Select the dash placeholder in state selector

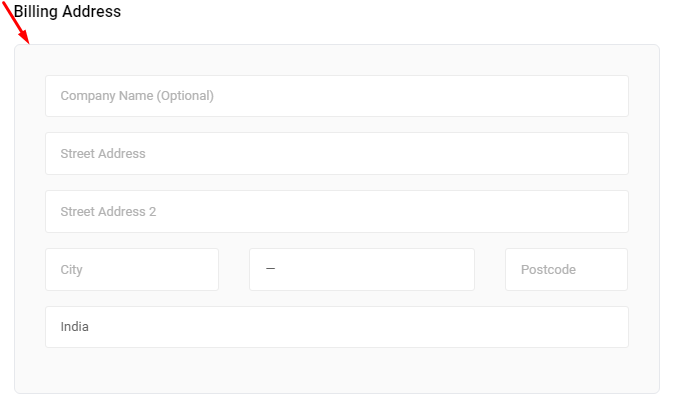tap(271, 268)
